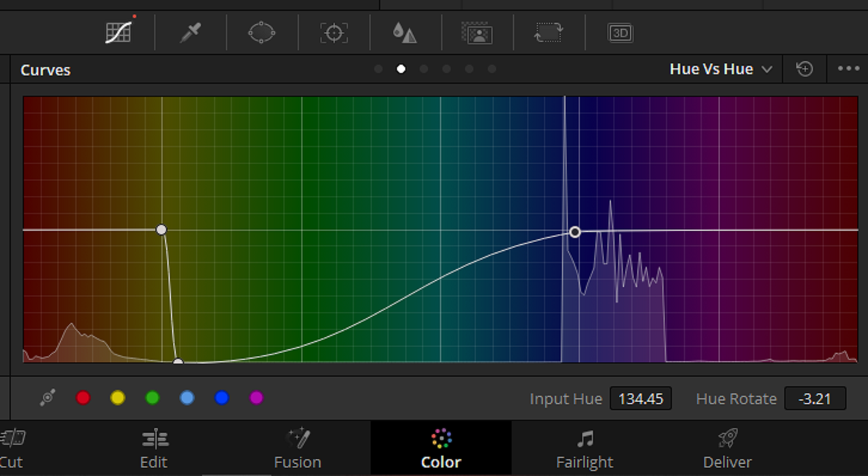This screenshot has width=868, height=476.
Task: Open the 3D stereoscopic palette
Action: click(x=620, y=33)
